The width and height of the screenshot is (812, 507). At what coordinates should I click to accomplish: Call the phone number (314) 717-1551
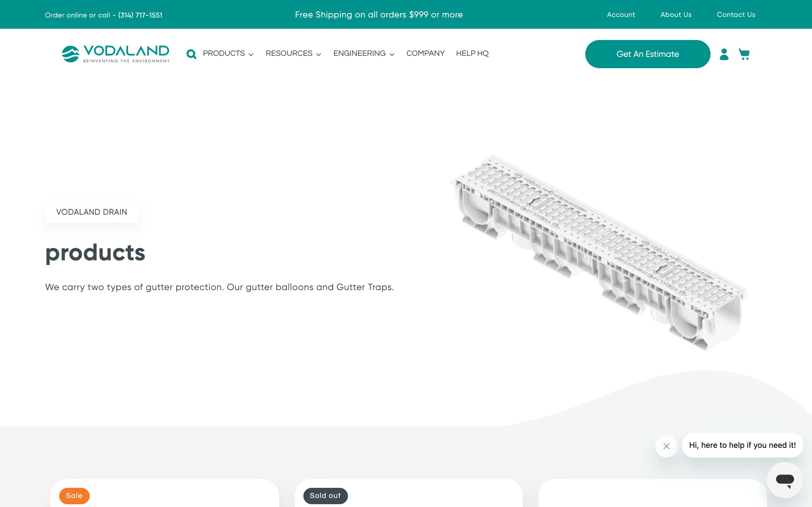(x=140, y=15)
